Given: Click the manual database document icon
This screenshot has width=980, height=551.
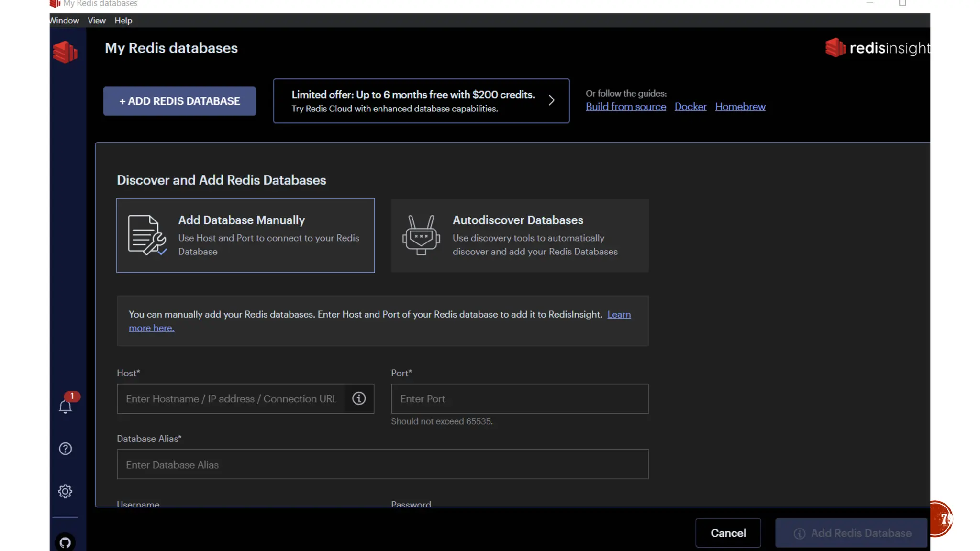Looking at the screenshot, I should click(146, 235).
